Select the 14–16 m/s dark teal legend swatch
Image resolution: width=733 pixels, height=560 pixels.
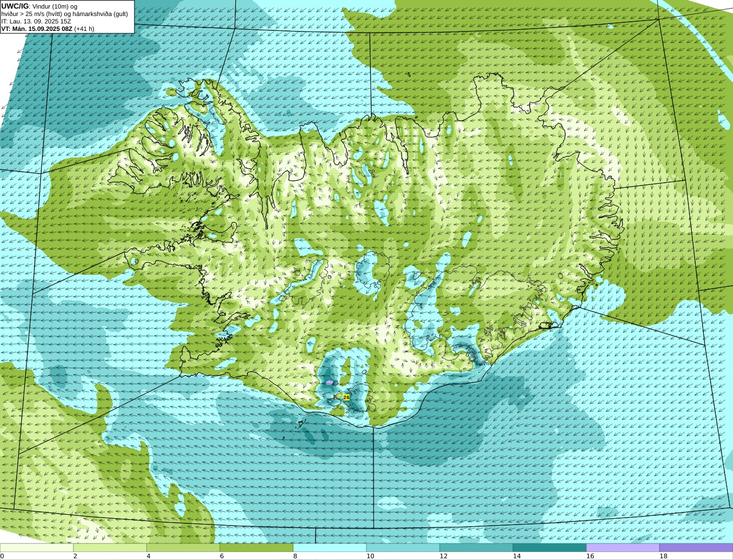pyautogui.click(x=550, y=547)
